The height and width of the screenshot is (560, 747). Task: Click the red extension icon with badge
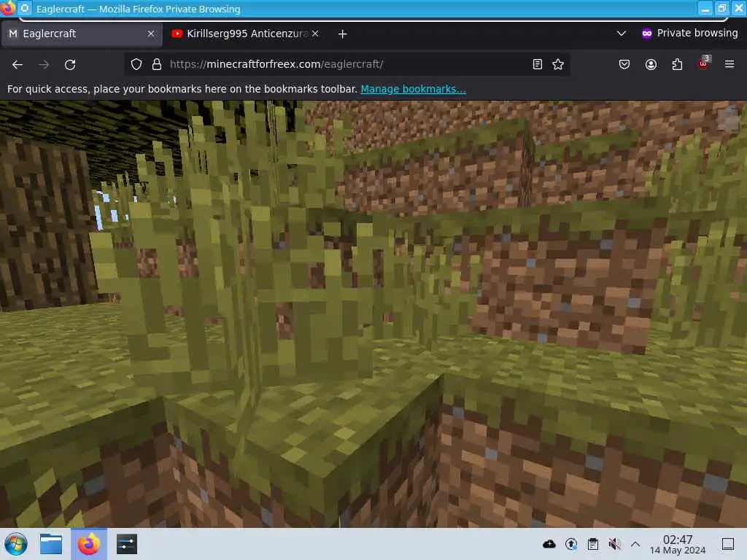point(704,63)
